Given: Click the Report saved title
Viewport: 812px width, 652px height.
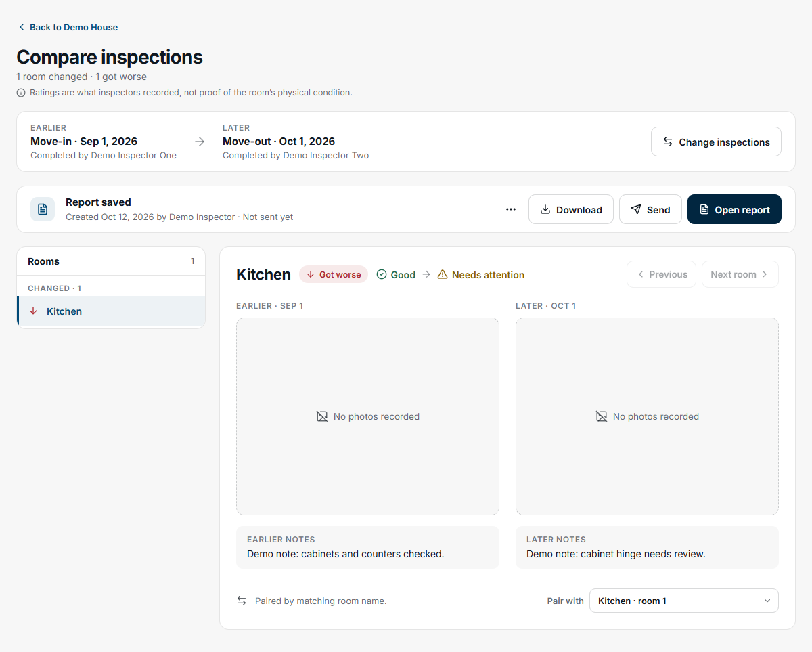Looking at the screenshot, I should (x=98, y=202).
